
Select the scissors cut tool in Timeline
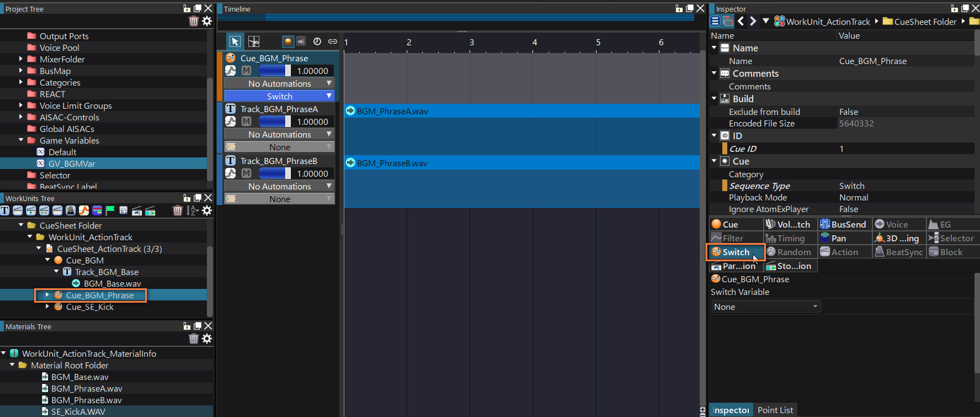coord(254,41)
